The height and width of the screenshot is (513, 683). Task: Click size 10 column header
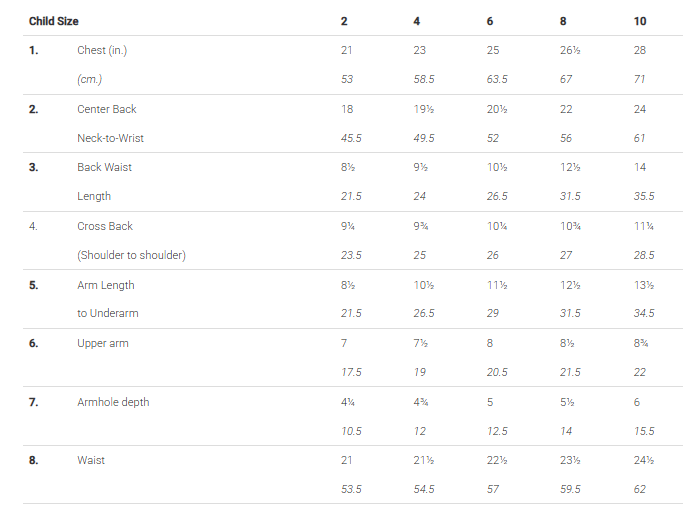tap(640, 21)
